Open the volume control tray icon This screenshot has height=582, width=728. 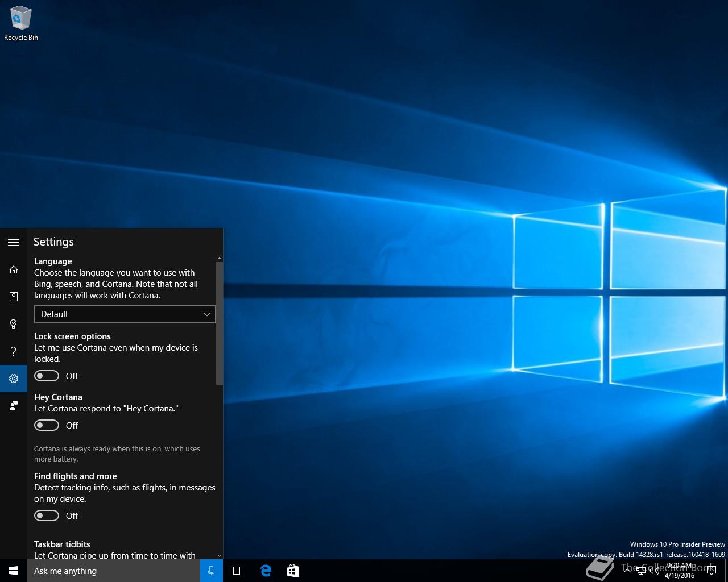[x=655, y=571]
